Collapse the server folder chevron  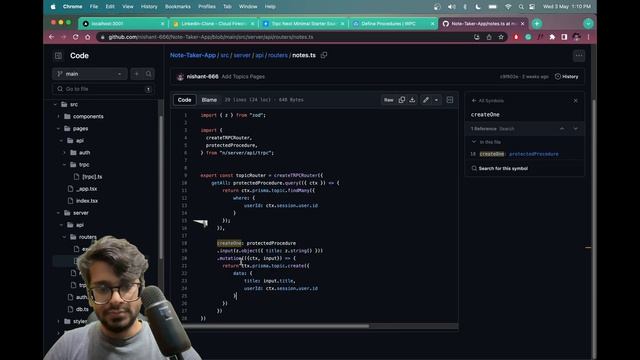coord(58,213)
